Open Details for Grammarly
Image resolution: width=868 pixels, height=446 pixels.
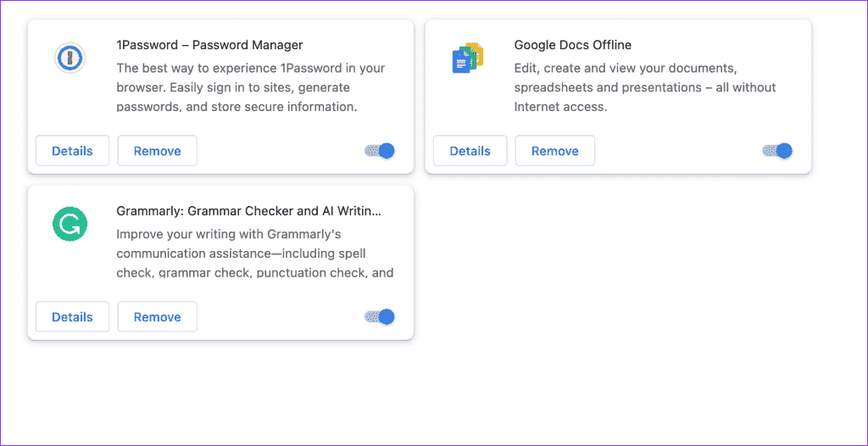73,317
